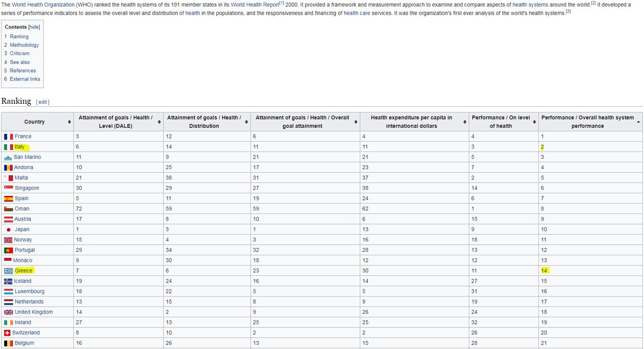Viewport: 644px width, 349px height.
Task: Click the Greece flag icon
Action: [x=9, y=271]
